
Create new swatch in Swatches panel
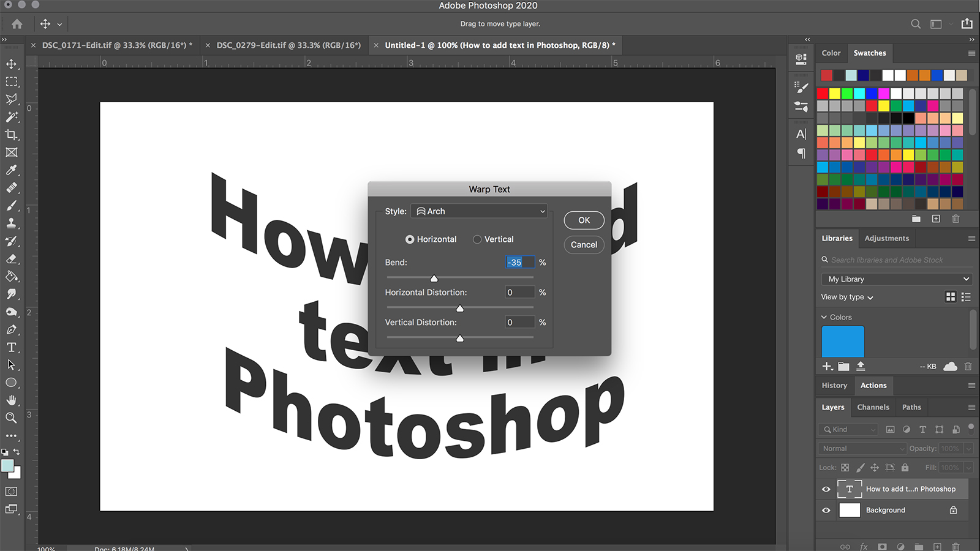point(936,219)
